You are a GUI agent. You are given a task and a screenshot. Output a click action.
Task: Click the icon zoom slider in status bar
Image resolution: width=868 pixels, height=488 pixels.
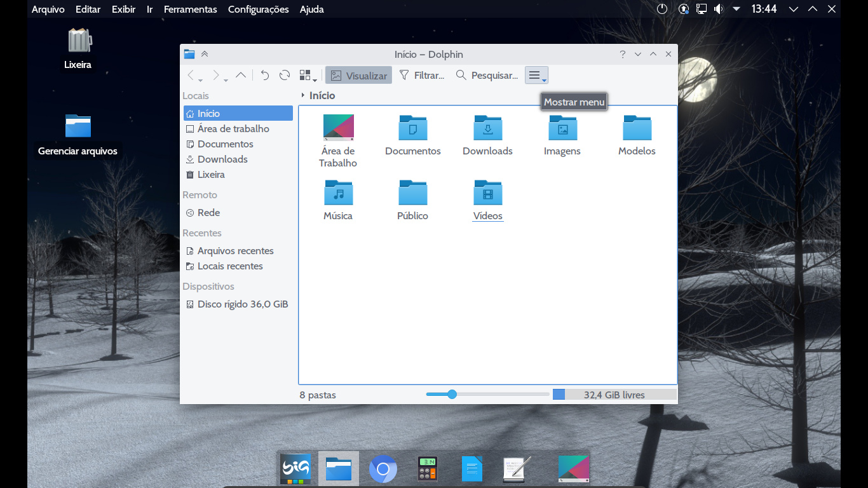(x=452, y=395)
